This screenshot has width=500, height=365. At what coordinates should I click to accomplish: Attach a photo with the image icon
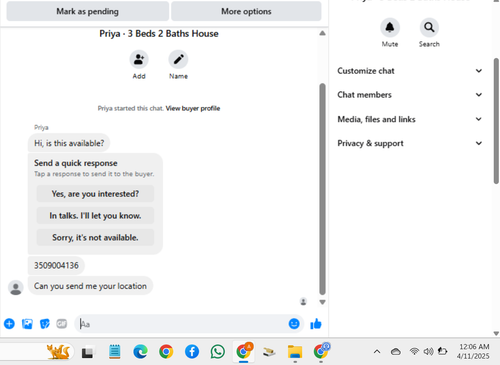pos(27,324)
